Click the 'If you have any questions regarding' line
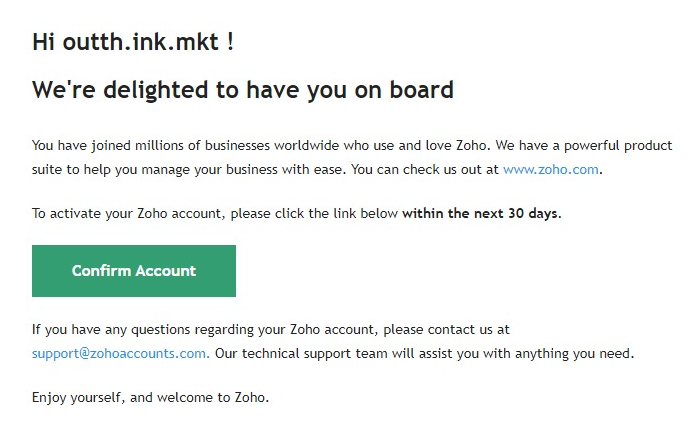700x424 pixels. (x=271, y=329)
